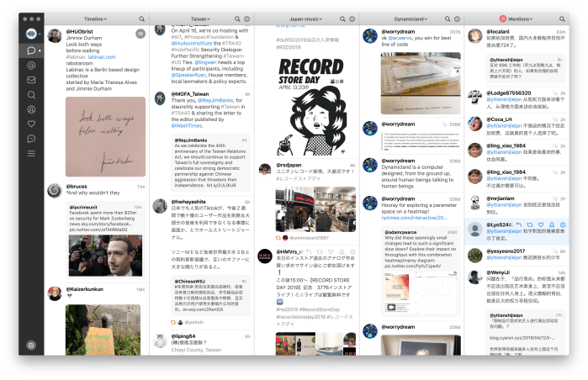This screenshot has height=380, width=588.
Task: Open the @unionrecord1967 retweeter label
Action: 310,238
